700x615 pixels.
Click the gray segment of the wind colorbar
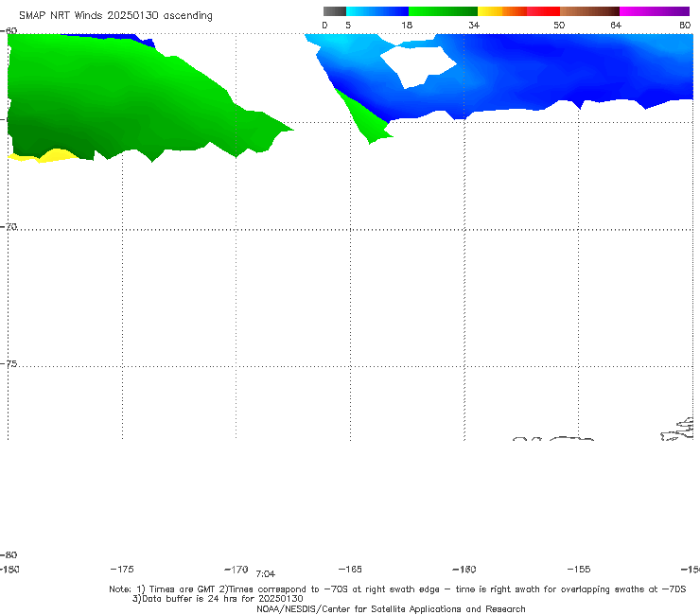point(334,11)
